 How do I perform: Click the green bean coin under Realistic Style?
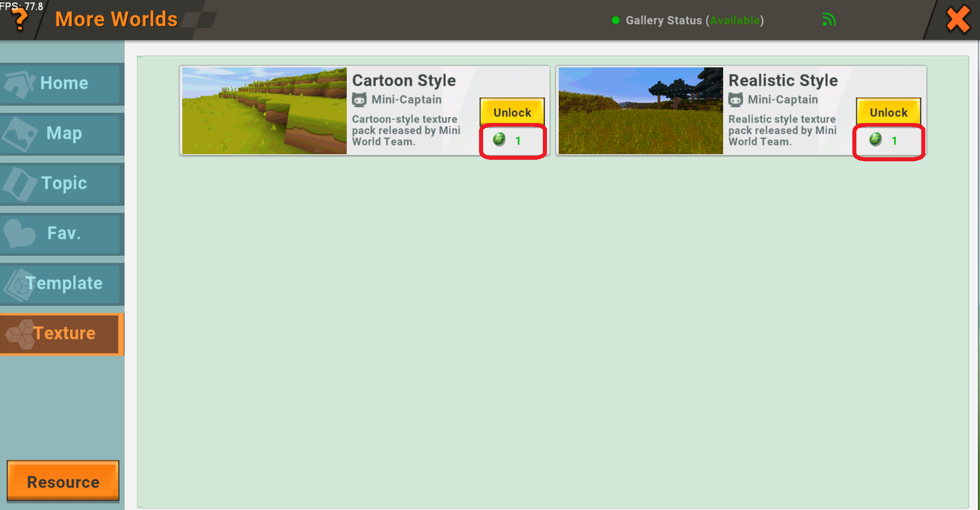[x=875, y=139]
